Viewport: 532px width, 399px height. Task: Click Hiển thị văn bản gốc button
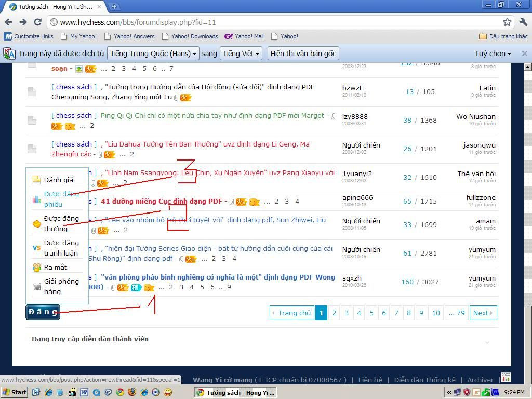pos(303,54)
